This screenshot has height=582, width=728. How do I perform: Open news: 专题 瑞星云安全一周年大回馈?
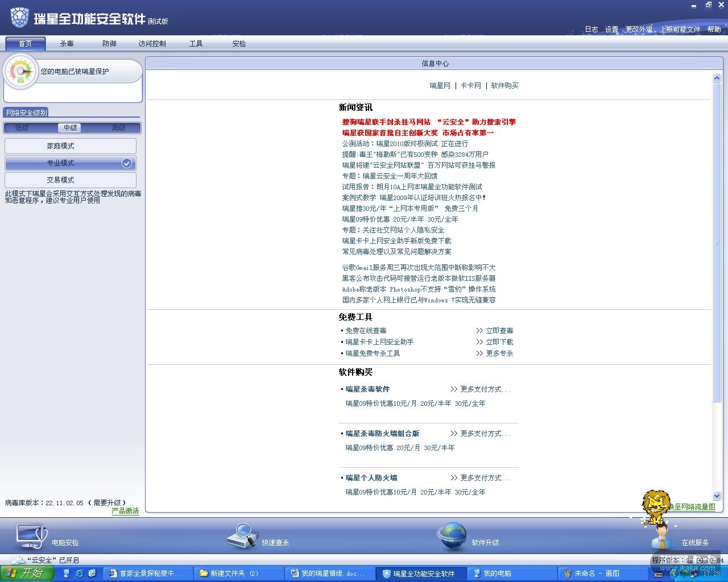coord(390,176)
